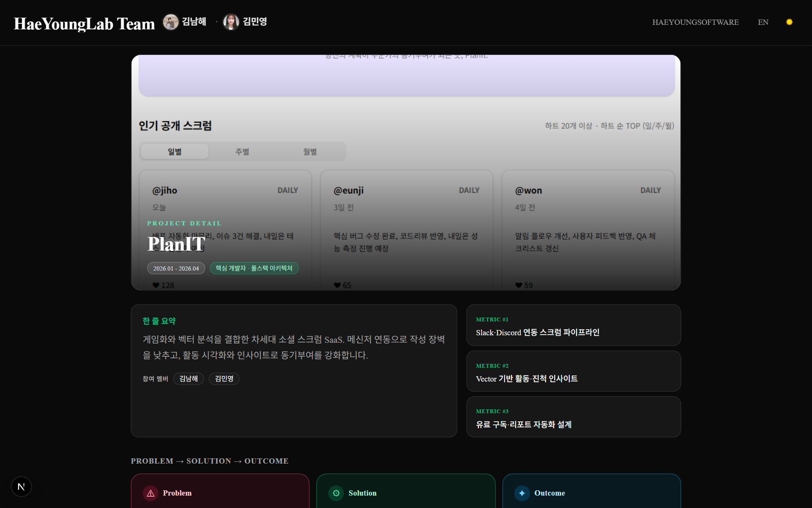Click the heart icon beside 65
The image size is (812, 508).
[337, 285]
